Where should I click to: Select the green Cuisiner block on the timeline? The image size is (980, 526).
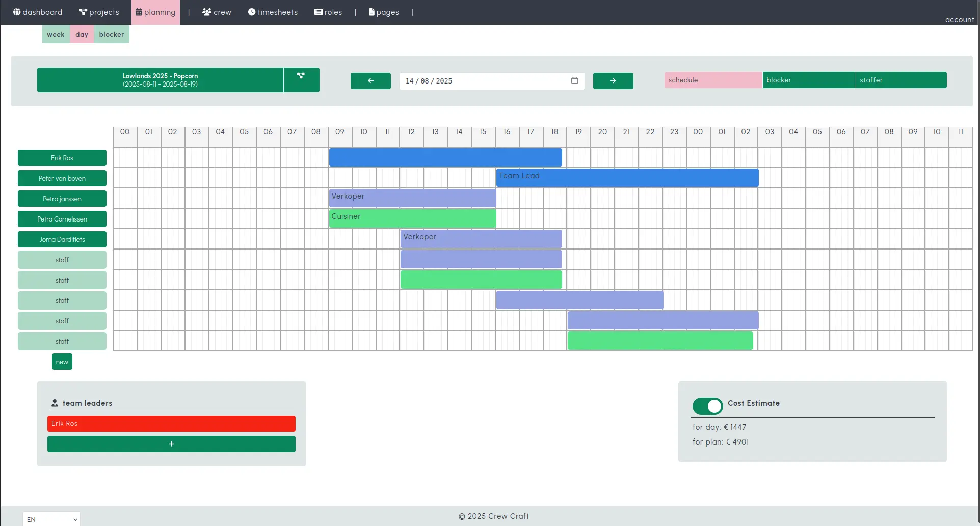pyautogui.click(x=412, y=218)
